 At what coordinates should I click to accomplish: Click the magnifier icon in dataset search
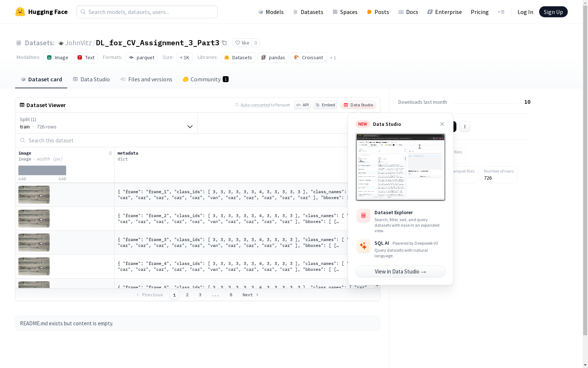click(23, 140)
